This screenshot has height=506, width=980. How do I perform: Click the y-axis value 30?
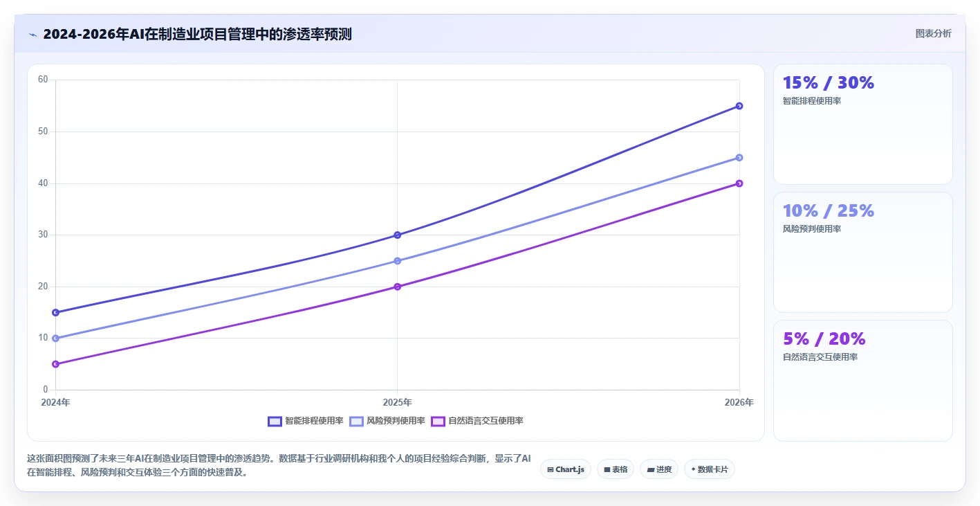click(43, 235)
